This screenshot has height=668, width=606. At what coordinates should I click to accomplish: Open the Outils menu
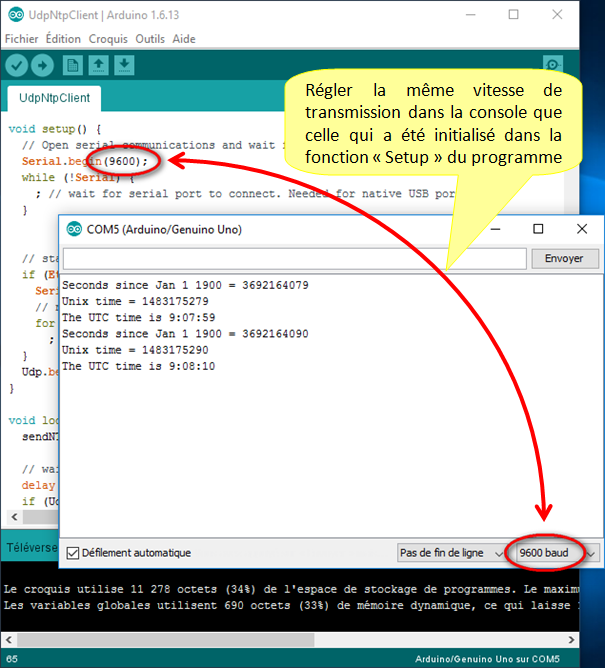(150, 39)
